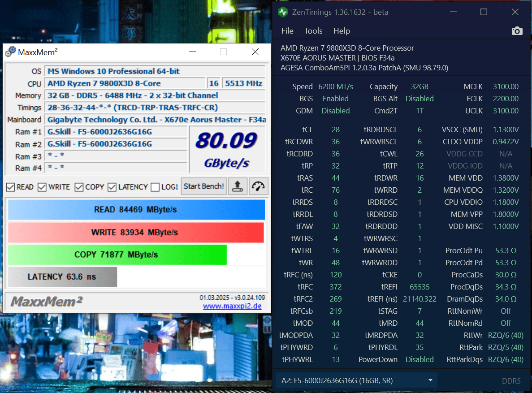The width and height of the screenshot is (532, 393).
Task: Click the tWR value 48
Action: point(336,263)
